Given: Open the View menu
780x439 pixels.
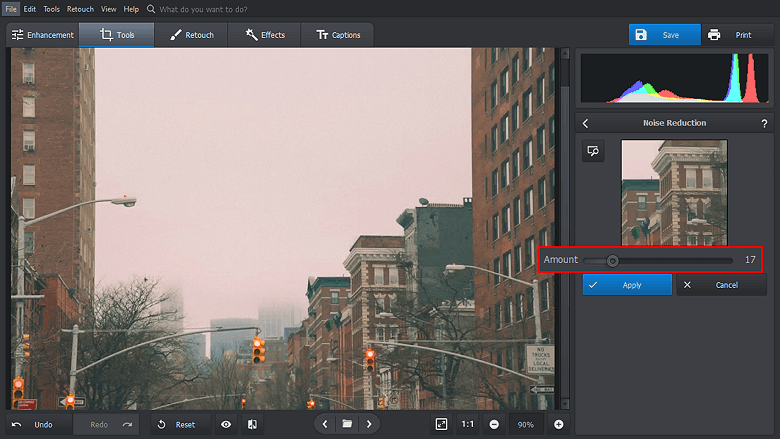Looking at the screenshot, I should [x=108, y=9].
